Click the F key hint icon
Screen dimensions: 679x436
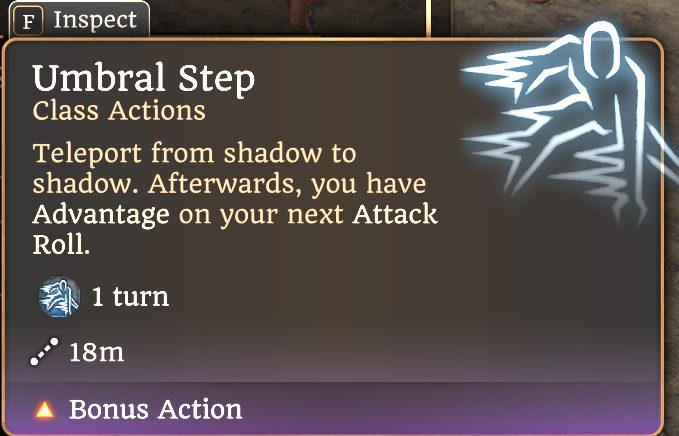[x=28, y=21]
